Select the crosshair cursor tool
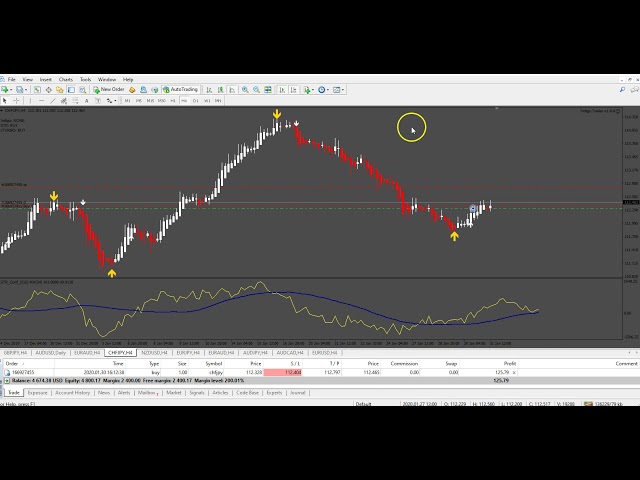 pos(16,100)
